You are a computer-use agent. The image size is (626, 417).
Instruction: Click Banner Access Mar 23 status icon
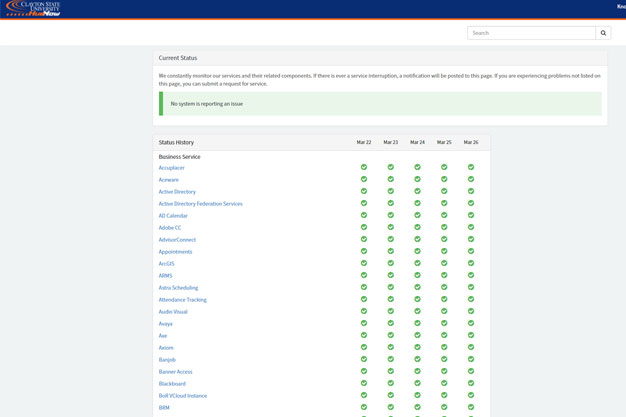tap(390, 371)
